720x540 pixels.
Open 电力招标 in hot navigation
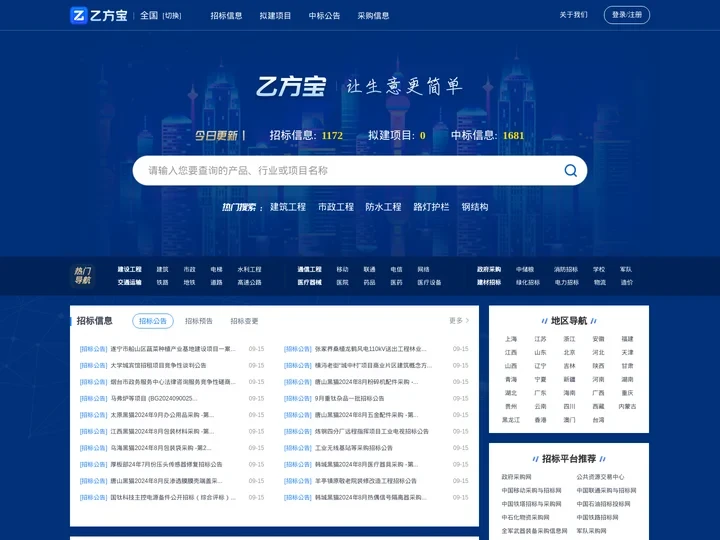(567, 282)
